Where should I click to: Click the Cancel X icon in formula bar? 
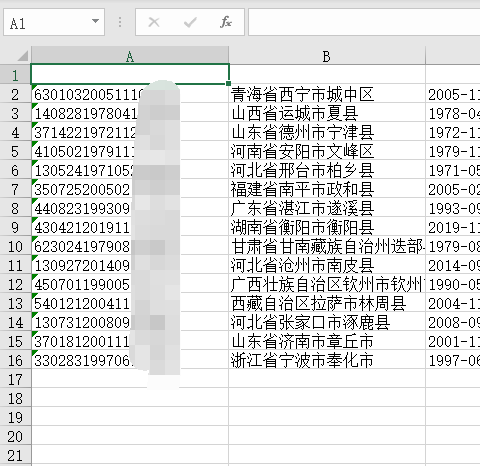(154, 22)
